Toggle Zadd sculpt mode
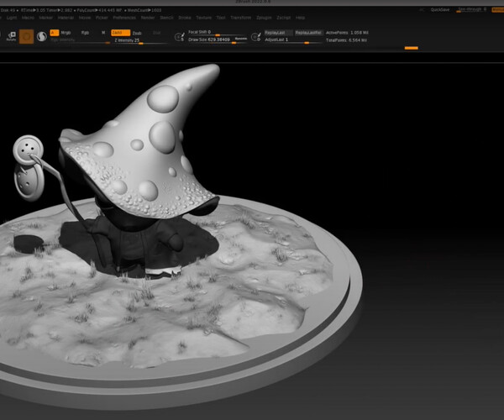This screenshot has height=420, width=504. (120, 33)
